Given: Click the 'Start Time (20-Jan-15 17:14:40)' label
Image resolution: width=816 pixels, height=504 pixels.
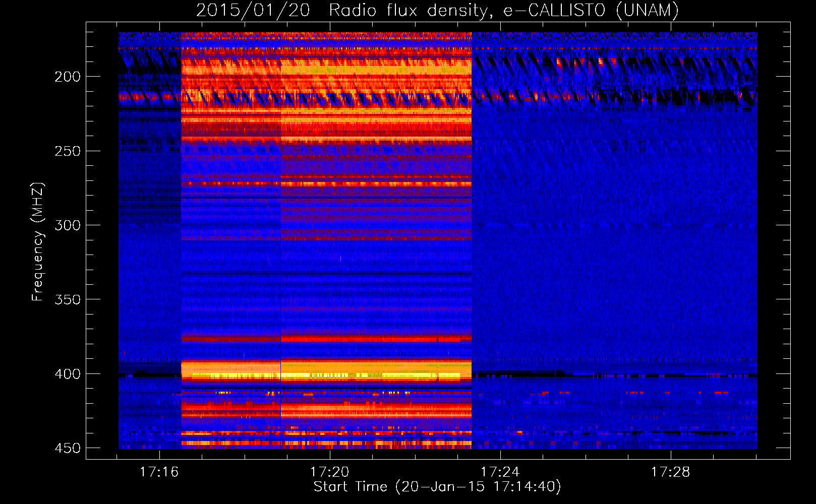Looking at the screenshot, I should [437, 487].
